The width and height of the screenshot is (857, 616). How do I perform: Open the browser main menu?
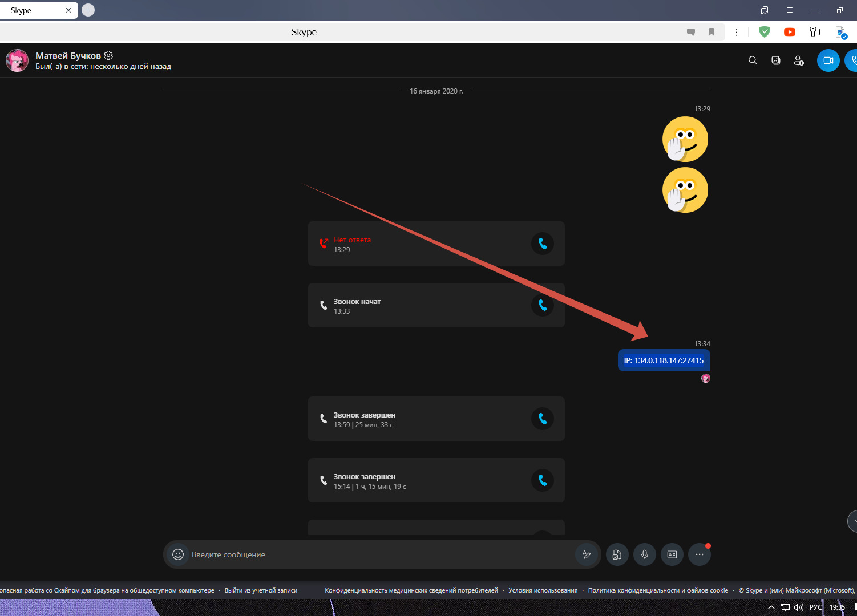point(790,10)
